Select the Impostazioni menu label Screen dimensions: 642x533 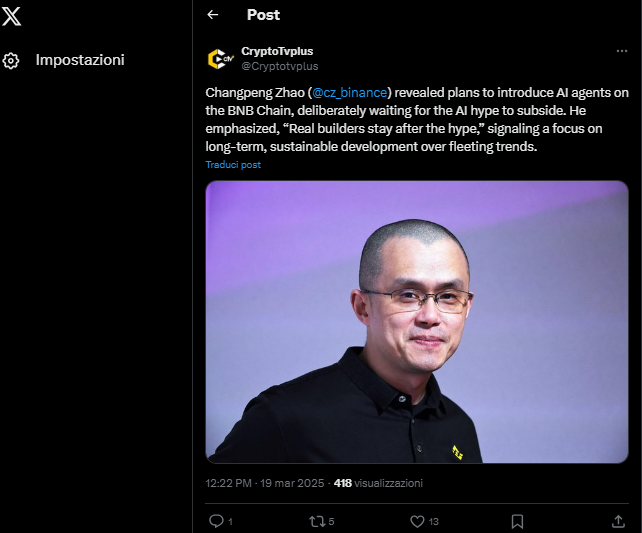pyautogui.click(x=80, y=60)
